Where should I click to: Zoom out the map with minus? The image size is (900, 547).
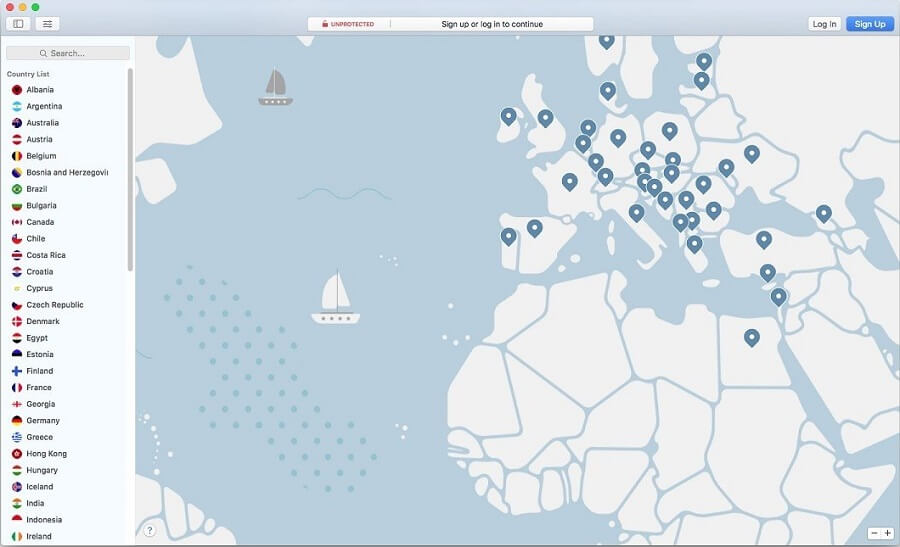[x=874, y=533]
